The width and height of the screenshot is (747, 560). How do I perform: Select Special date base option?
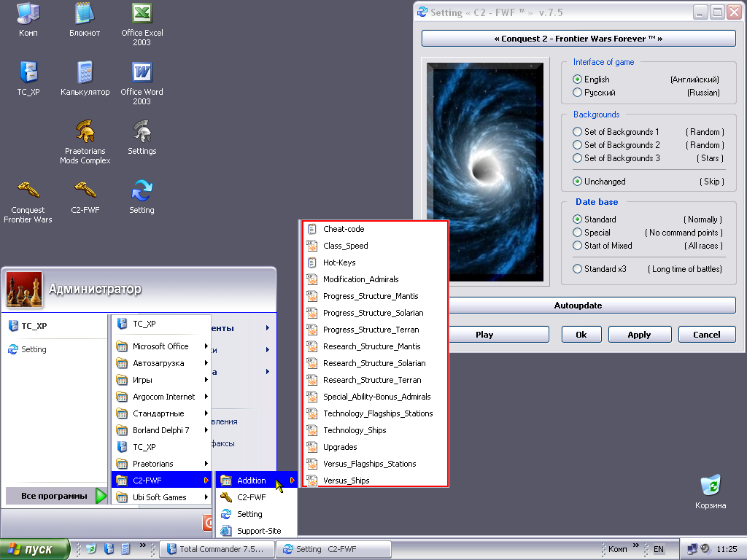(578, 233)
